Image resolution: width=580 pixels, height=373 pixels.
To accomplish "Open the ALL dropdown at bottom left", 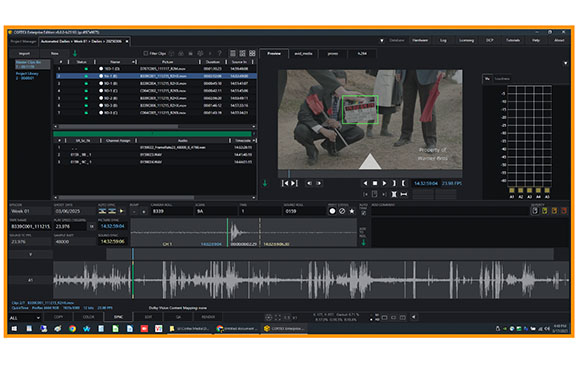I will (x=25, y=318).
